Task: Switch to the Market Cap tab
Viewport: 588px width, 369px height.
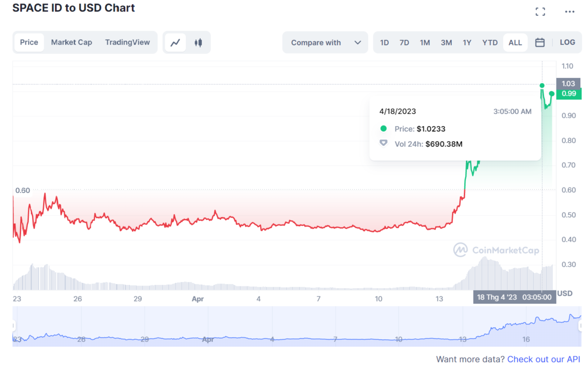Action: (72, 43)
